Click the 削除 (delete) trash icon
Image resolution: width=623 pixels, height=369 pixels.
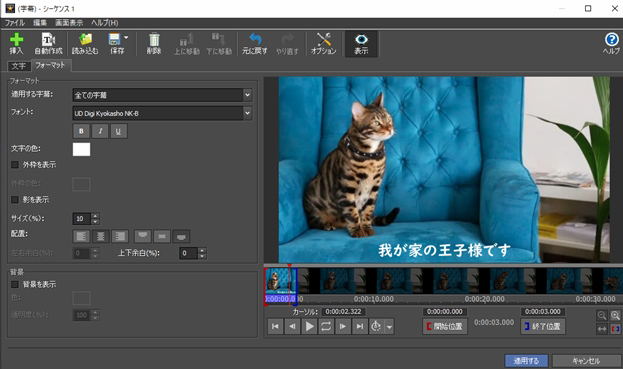154,40
